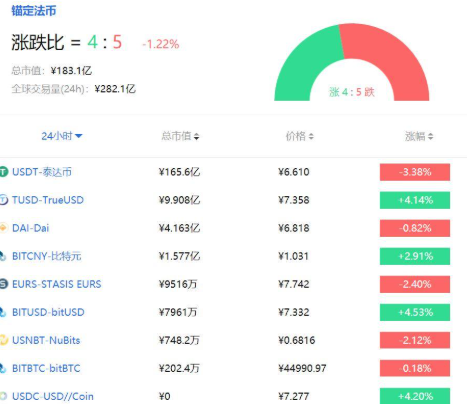Sort the list by 涨幅
The height and width of the screenshot is (420, 467).
pyautogui.click(x=419, y=136)
